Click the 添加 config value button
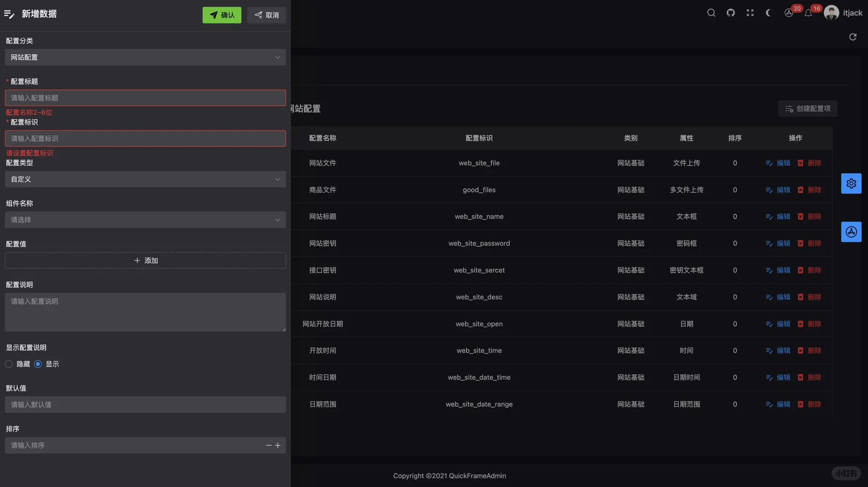868x487 pixels. tap(145, 261)
